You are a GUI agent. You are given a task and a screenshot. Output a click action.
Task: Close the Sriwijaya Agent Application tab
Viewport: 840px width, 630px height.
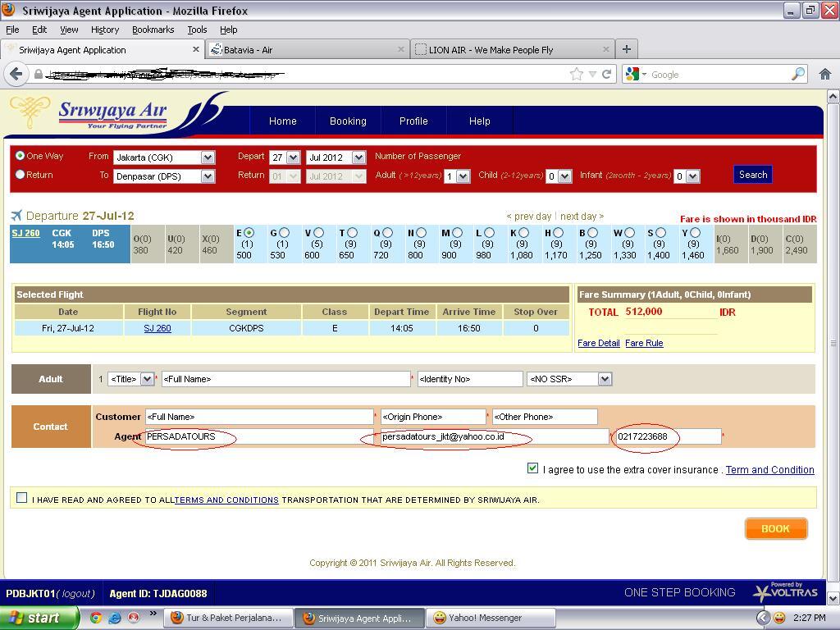pos(195,49)
